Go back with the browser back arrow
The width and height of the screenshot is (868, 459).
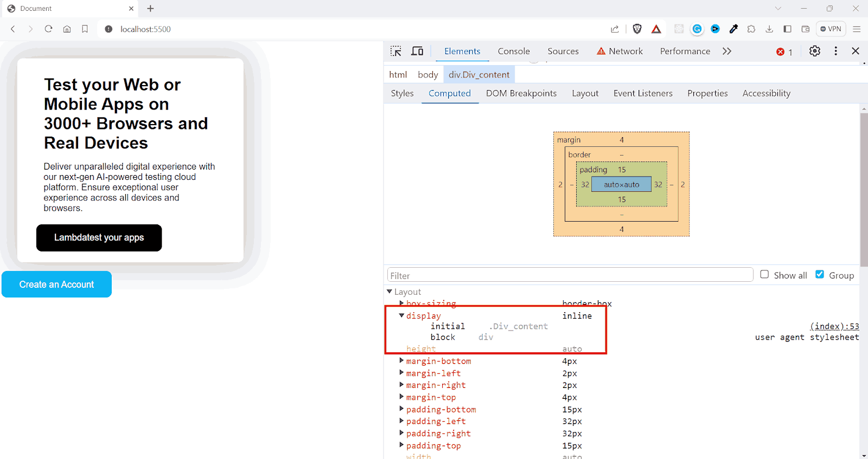point(13,29)
